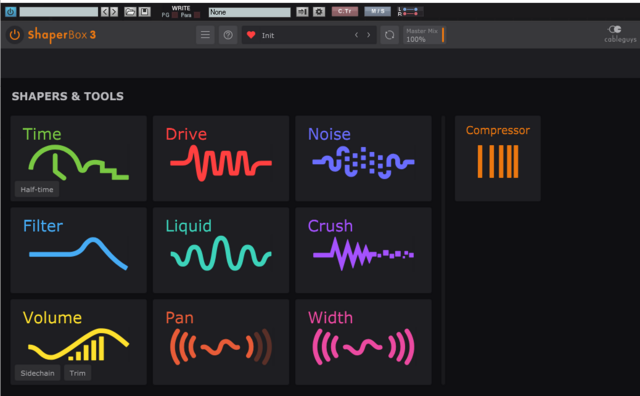Open ShaperBox hamburger menu
The image size is (640, 396).
point(205,35)
